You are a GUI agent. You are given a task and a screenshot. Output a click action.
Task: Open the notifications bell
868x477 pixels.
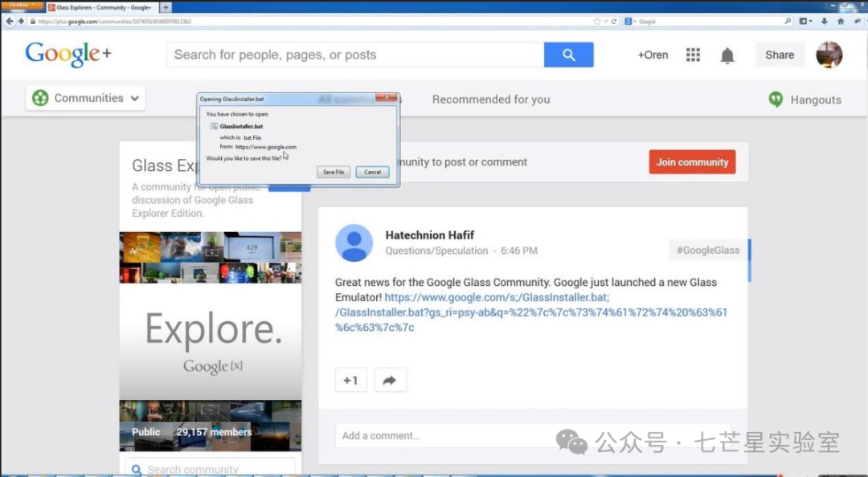tap(727, 55)
